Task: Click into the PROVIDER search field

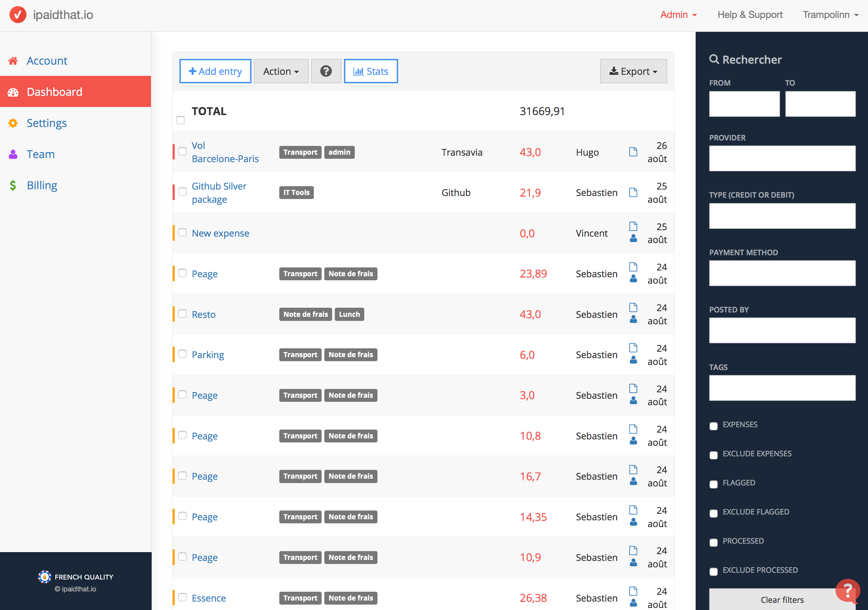Action: click(x=782, y=158)
